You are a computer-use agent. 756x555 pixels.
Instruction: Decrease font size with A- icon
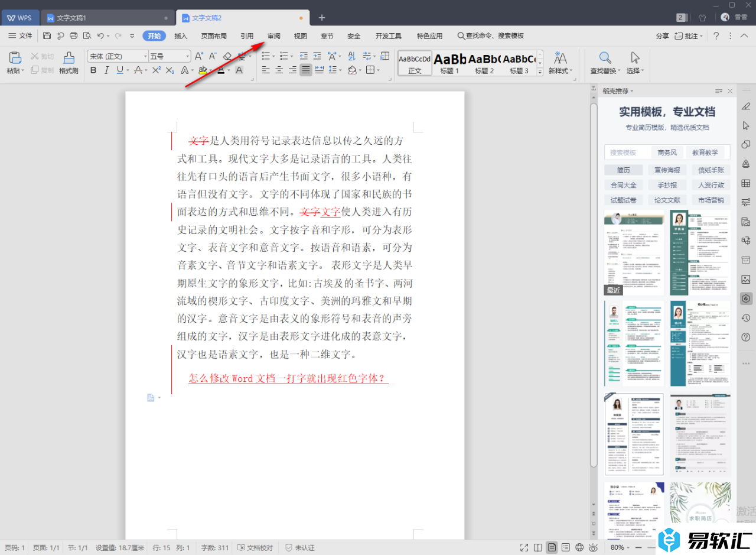tap(213, 56)
